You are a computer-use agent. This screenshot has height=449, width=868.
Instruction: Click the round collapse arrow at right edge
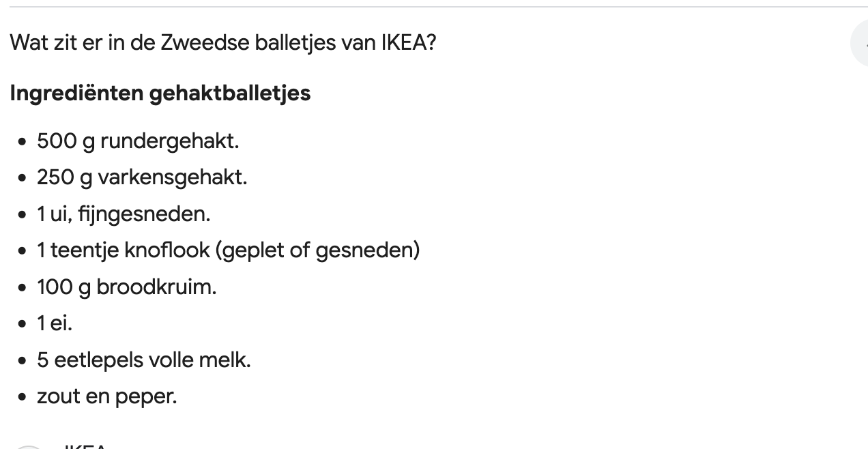click(x=860, y=44)
